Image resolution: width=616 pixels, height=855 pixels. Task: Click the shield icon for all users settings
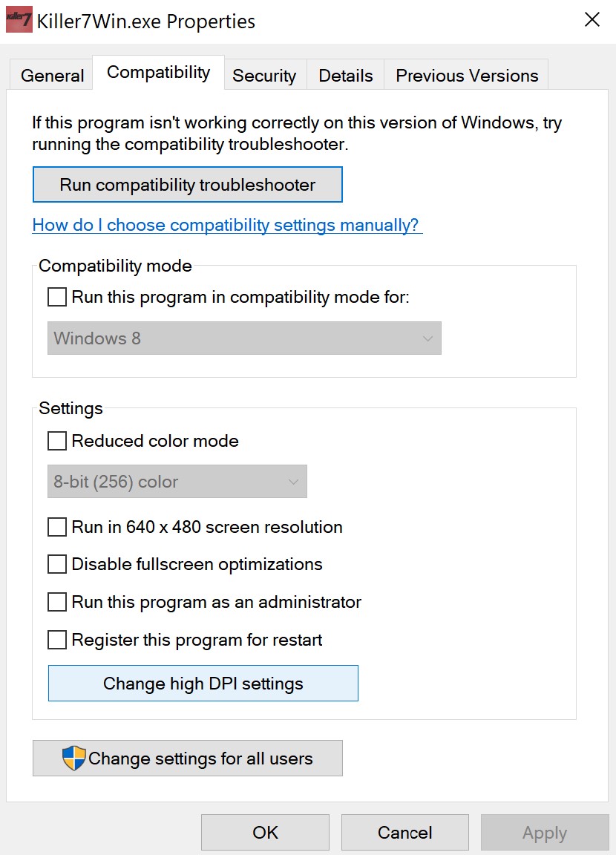pos(73,759)
